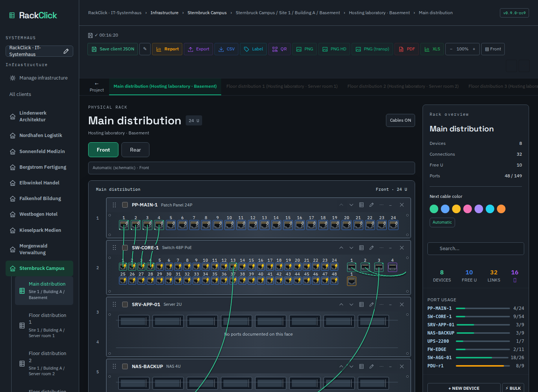The height and width of the screenshot is (392, 538).
Task: Save client JSON
Action: pos(113,49)
